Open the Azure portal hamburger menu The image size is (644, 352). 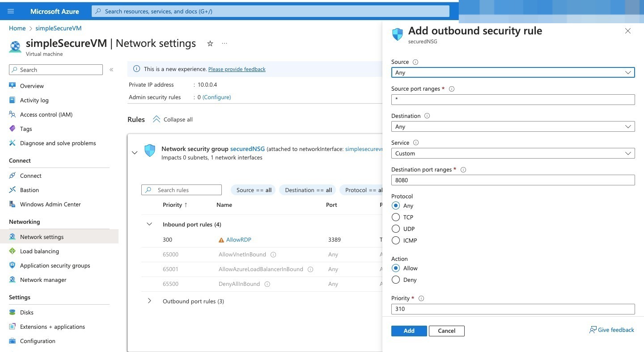pyautogui.click(x=11, y=11)
